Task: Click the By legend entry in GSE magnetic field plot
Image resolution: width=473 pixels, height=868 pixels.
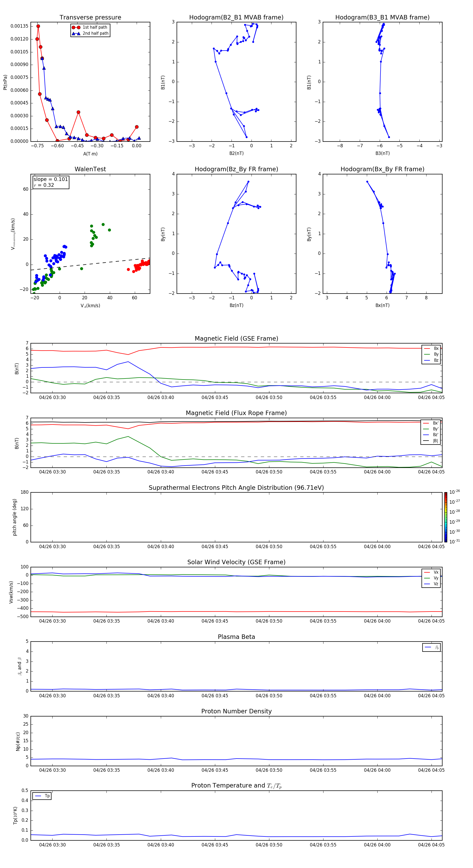Action: 431,354
